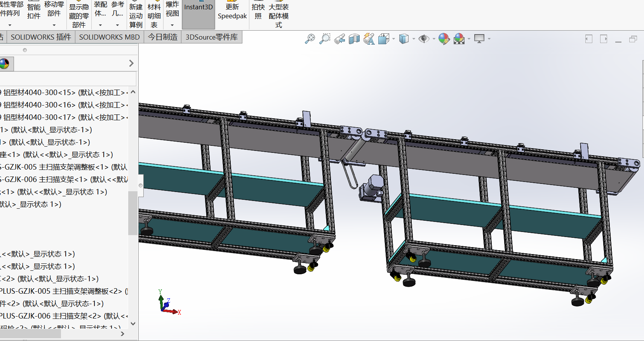The image size is (644, 341).
Task: Select tree item 铝型材4040-300<17>
Action: pyautogui.click(x=64, y=118)
